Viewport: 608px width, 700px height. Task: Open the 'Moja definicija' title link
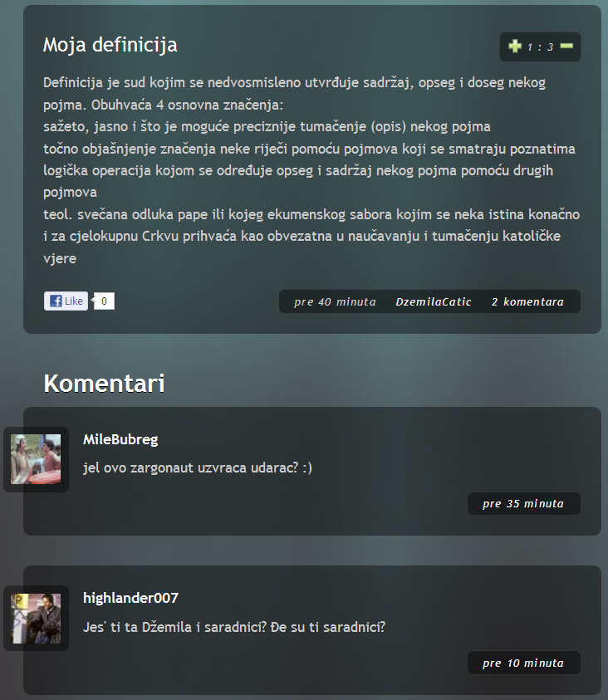pos(110,45)
